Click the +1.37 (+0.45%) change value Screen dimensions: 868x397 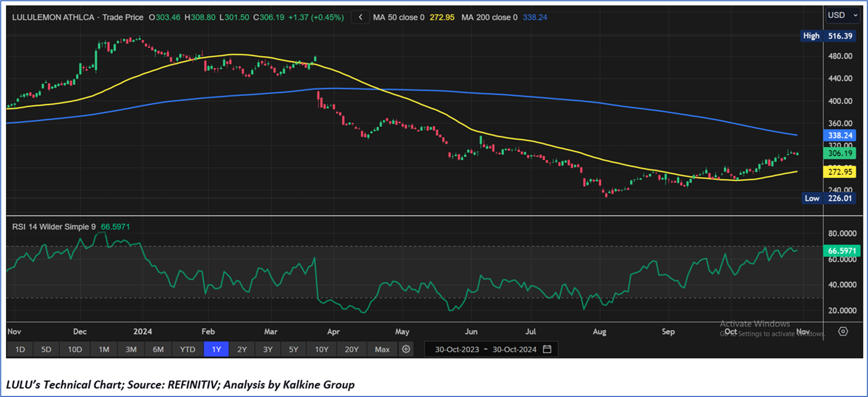[x=316, y=17]
